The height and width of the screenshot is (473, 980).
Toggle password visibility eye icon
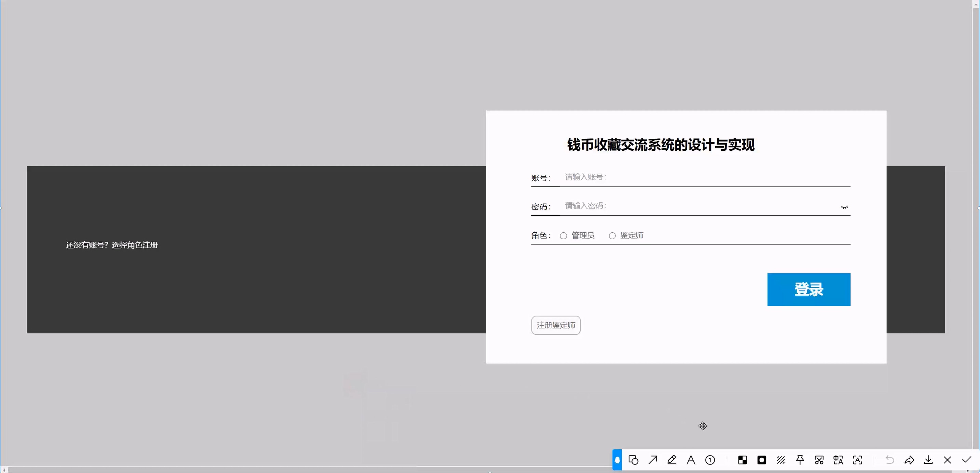tap(844, 207)
